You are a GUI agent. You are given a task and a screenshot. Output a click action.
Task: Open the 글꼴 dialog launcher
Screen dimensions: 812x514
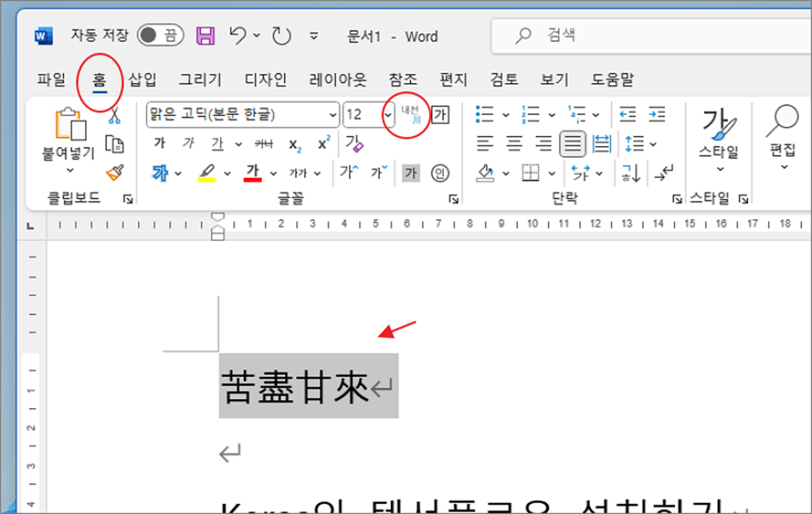pos(453,199)
